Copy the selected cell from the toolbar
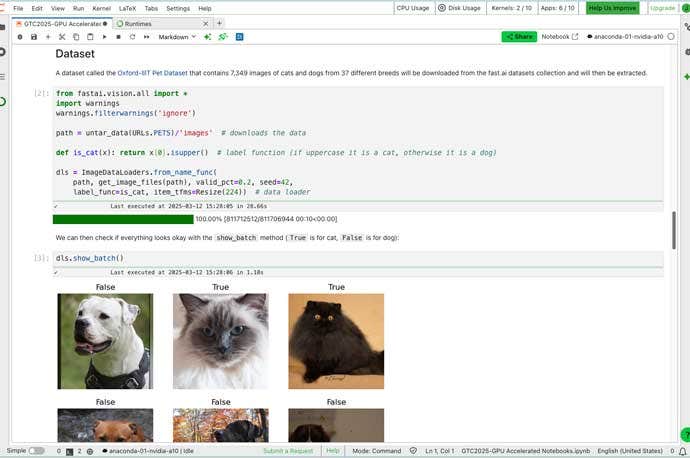 pyautogui.click(x=76, y=37)
